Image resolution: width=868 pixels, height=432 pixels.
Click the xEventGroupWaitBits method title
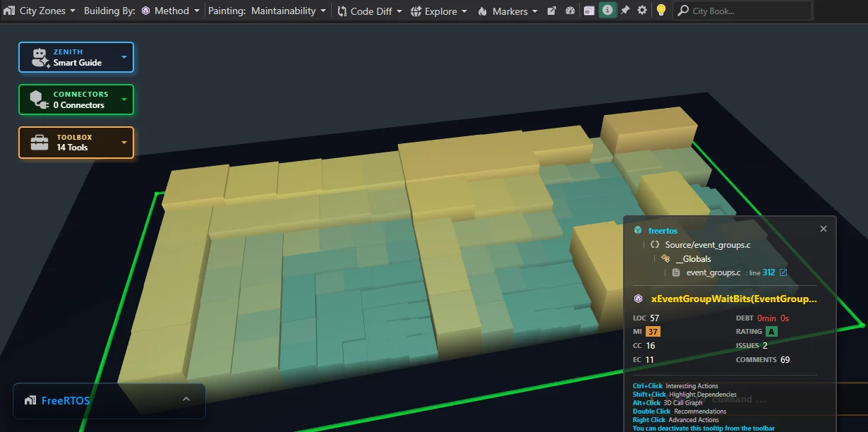(733, 299)
